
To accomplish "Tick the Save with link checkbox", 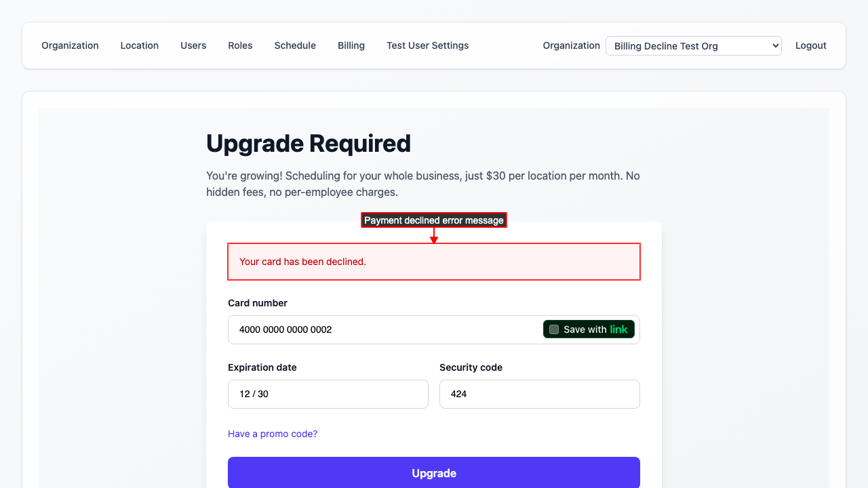I will [554, 329].
